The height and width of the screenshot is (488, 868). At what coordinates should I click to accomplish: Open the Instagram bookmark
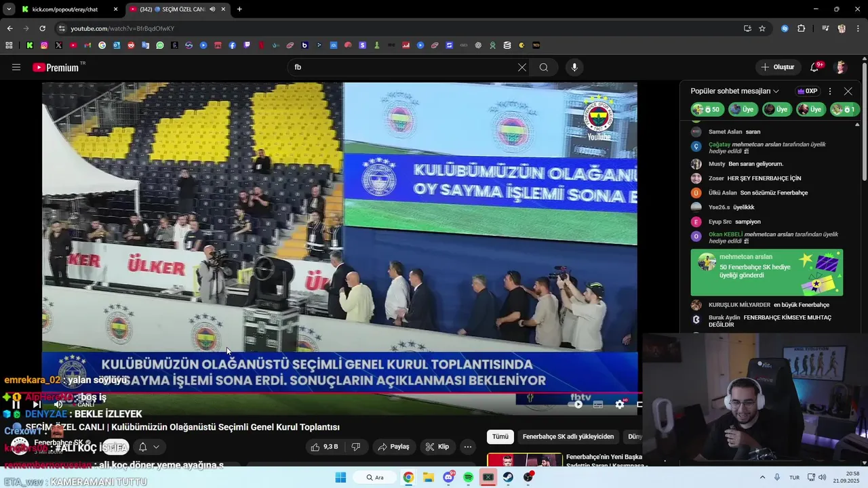click(x=44, y=45)
